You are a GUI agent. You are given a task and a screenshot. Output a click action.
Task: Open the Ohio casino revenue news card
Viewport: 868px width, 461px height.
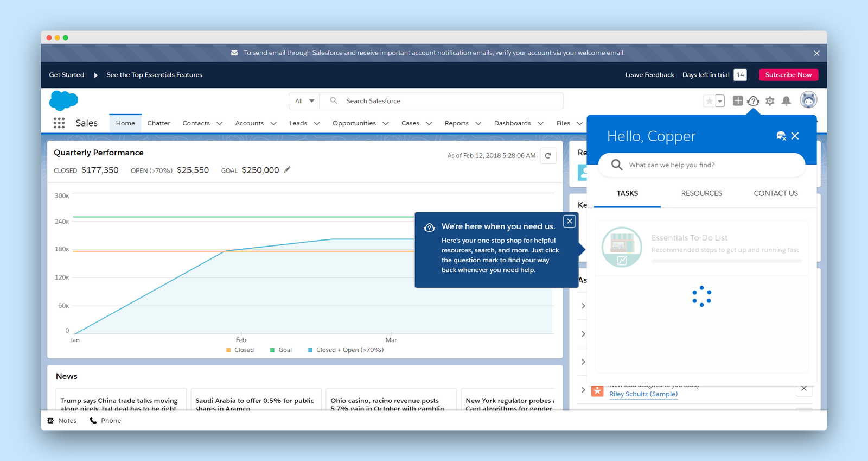point(391,400)
